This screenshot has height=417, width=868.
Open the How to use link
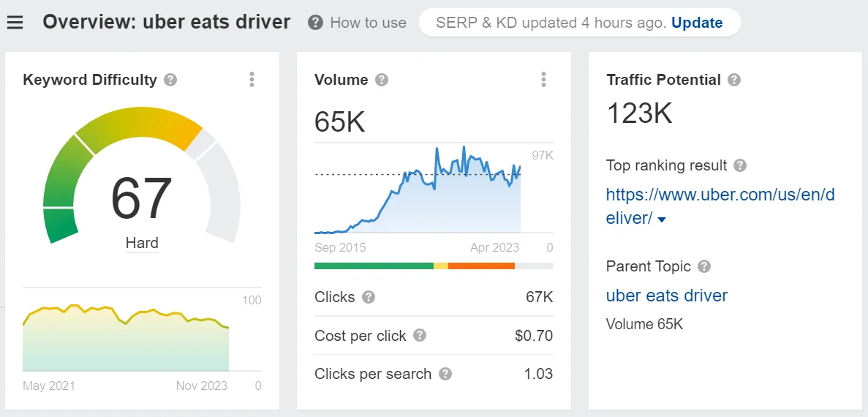[x=368, y=23]
